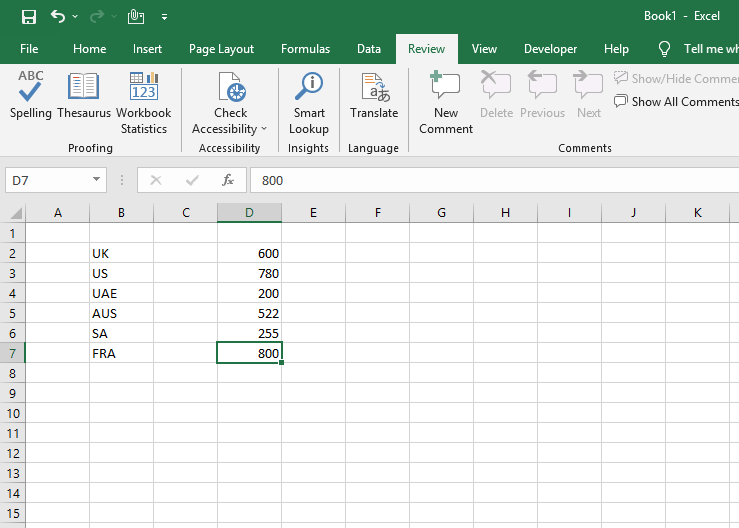
Task: Open the Customize Quick Access Toolbar dropdown
Action: coord(164,17)
